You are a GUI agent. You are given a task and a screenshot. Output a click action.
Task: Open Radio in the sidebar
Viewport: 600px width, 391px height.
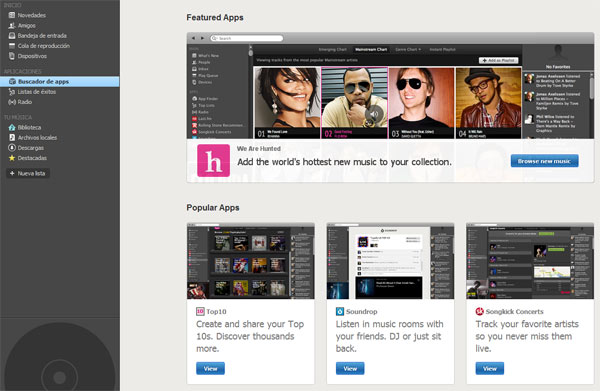point(20,102)
